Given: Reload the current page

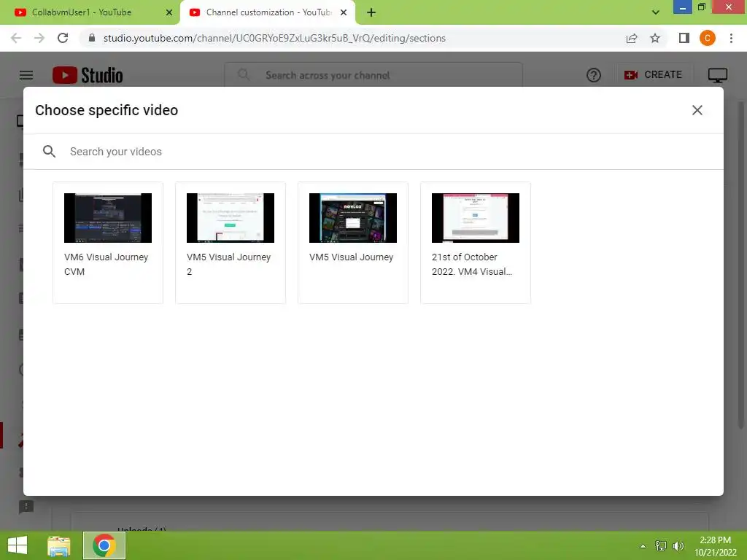Looking at the screenshot, I should (x=63, y=38).
